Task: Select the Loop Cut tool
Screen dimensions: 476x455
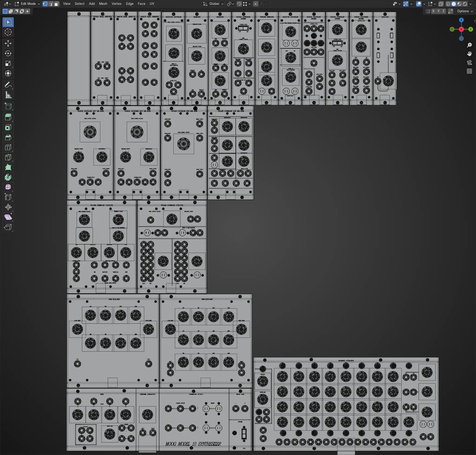Action: point(8,148)
